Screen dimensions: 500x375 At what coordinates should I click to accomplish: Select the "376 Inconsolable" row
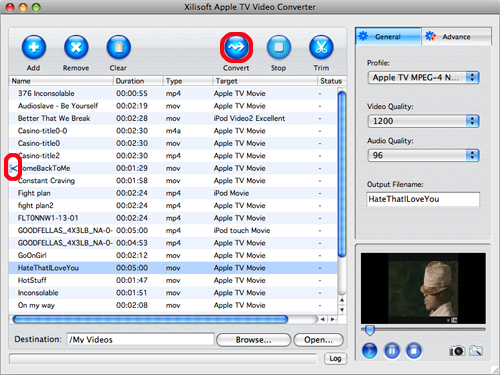point(173,93)
